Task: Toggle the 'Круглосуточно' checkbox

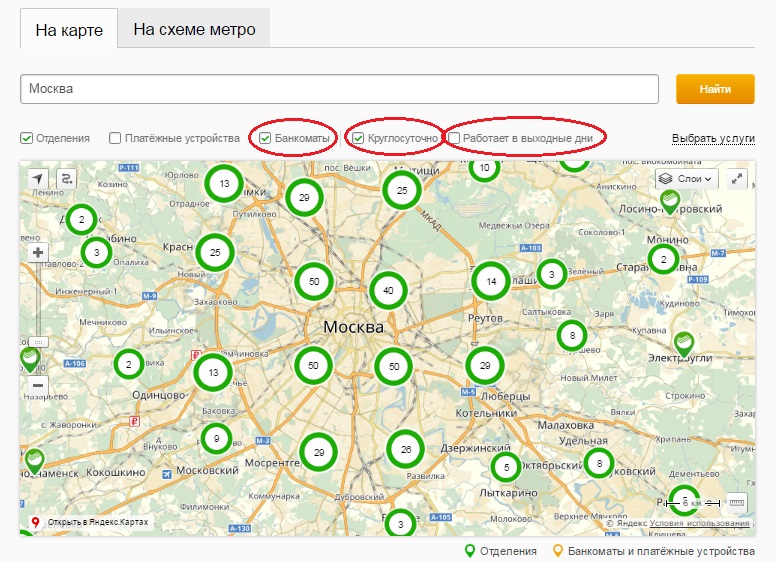Action: [x=358, y=138]
